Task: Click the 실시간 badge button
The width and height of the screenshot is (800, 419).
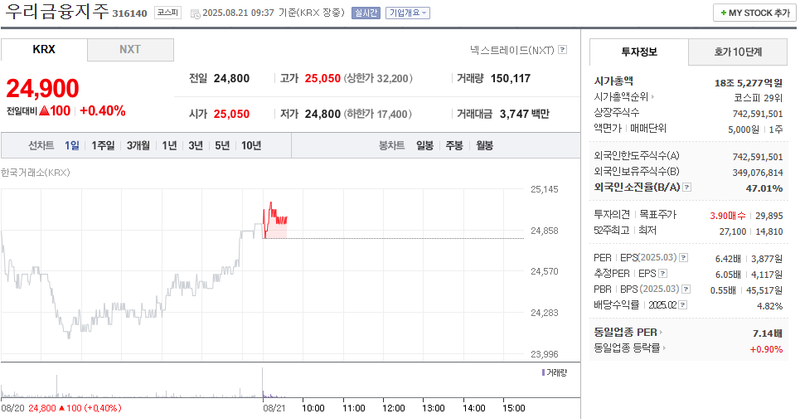Action: 366,13
